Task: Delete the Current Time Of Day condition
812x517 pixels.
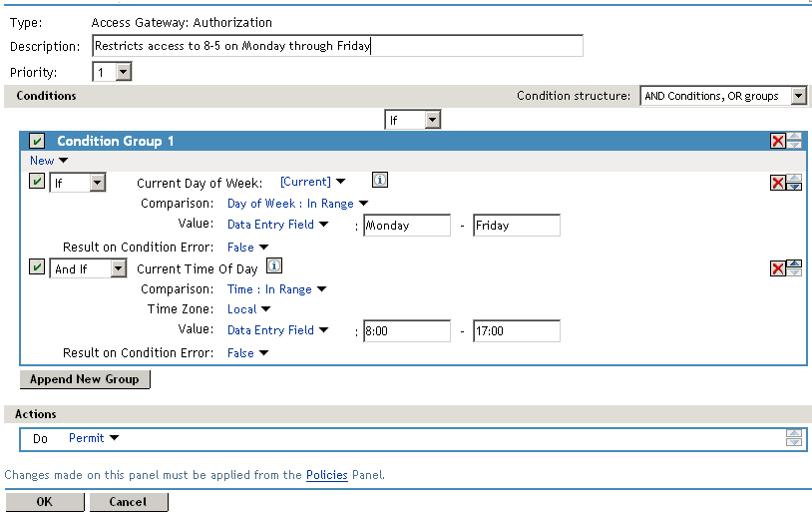Action: [777, 268]
